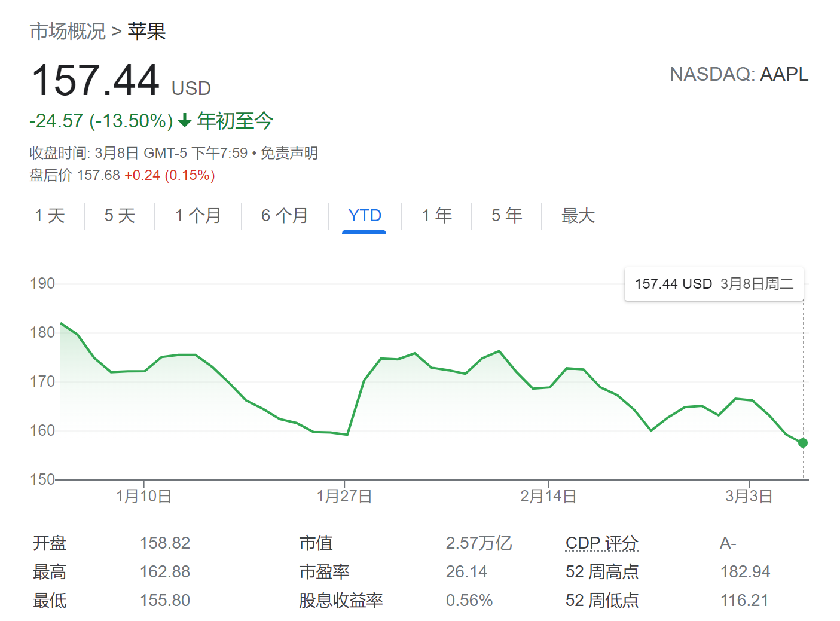
Task: Click the 收盘时间 timestamp text
Action: point(139,153)
